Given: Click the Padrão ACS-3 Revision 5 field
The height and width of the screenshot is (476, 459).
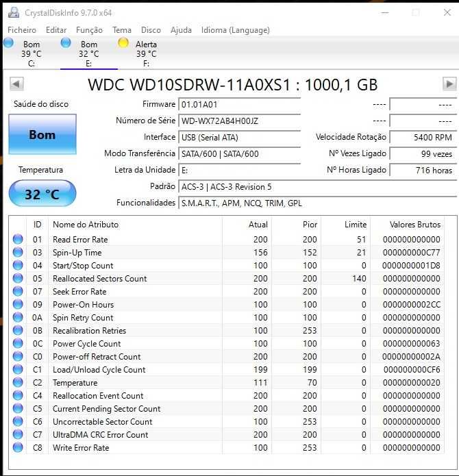Looking at the screenshot, I should (x=318, y=187).
